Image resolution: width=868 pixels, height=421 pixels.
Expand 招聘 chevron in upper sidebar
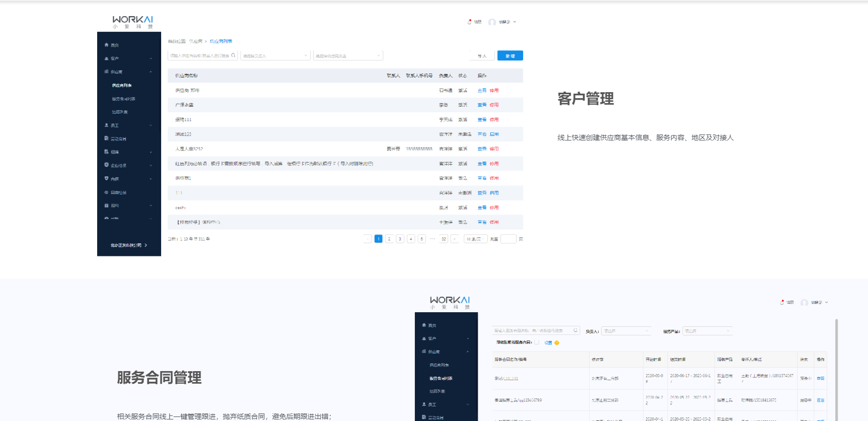click(151, 152)
